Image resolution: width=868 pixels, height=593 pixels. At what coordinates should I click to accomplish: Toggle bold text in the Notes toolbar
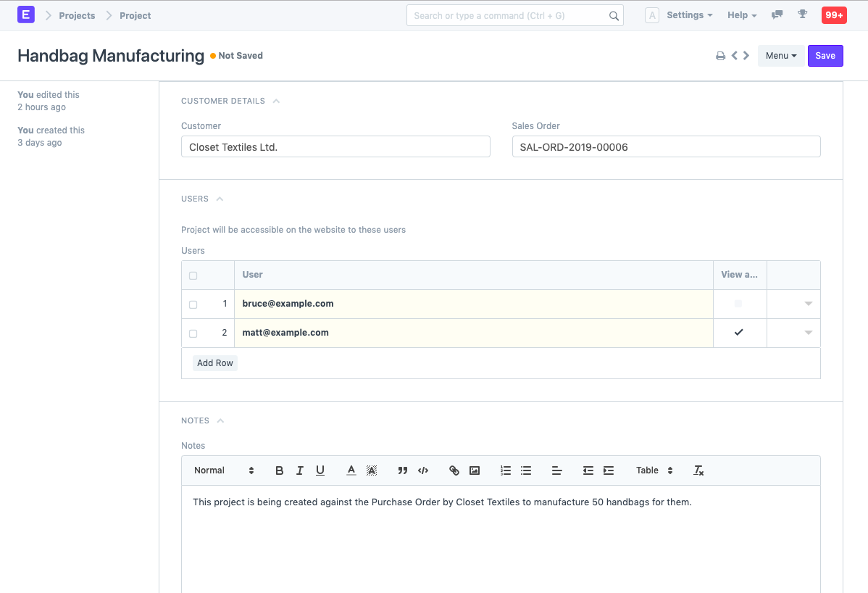279,470
